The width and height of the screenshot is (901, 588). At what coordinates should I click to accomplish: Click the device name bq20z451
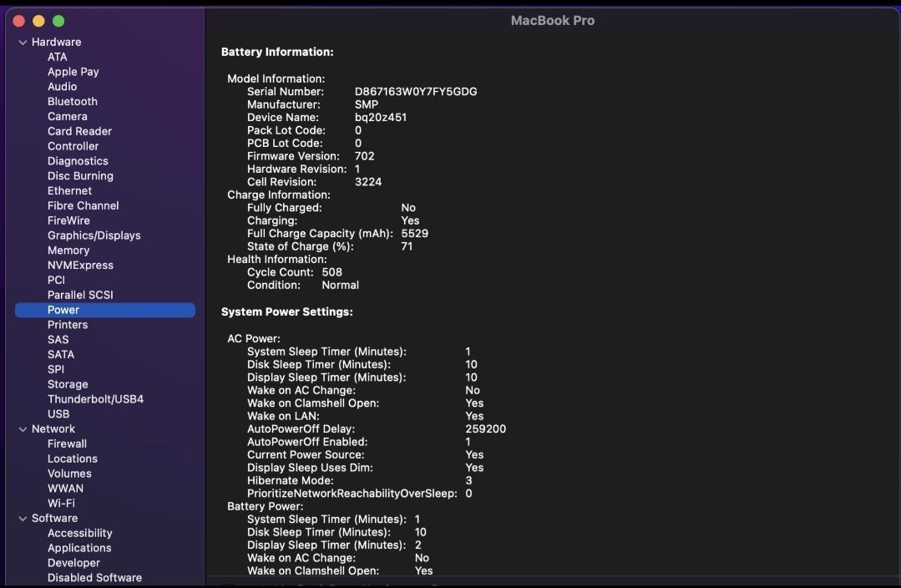point(381,118)
